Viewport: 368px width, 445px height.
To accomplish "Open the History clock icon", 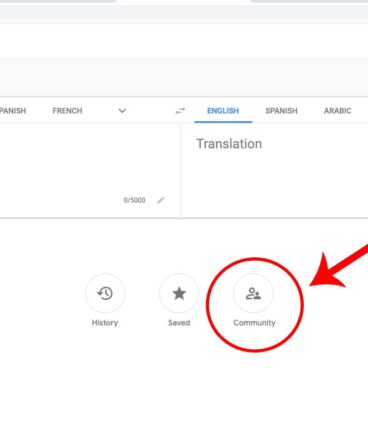I will click(105, 293).
